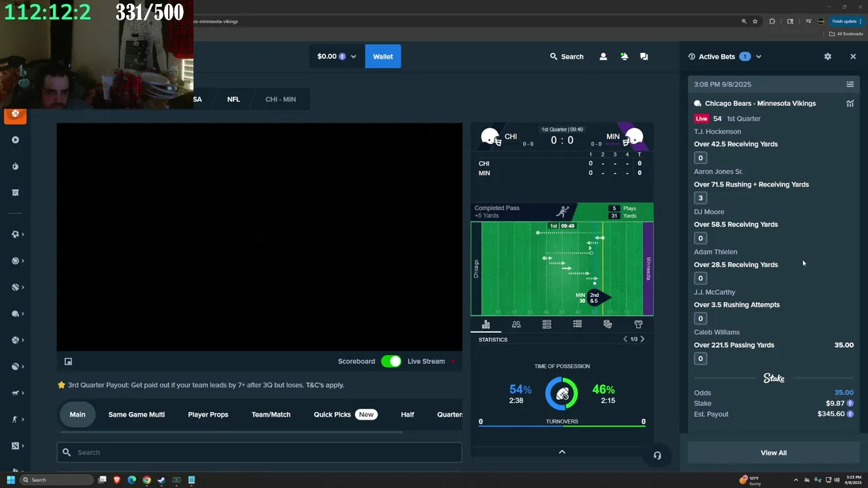Click the Windows taskbar Search box
This screenshot has height=488, width=868.
(x=56, y=480)
